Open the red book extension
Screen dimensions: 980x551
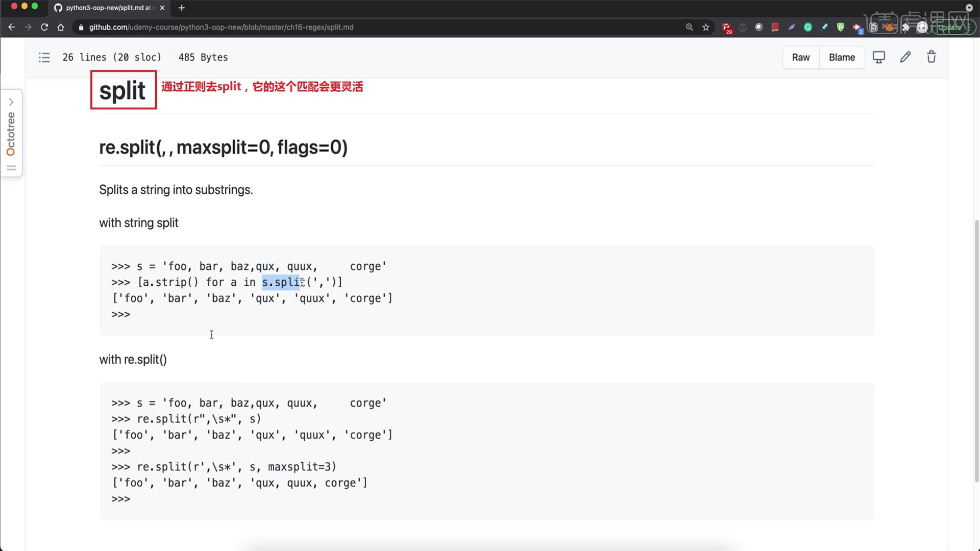775,27
